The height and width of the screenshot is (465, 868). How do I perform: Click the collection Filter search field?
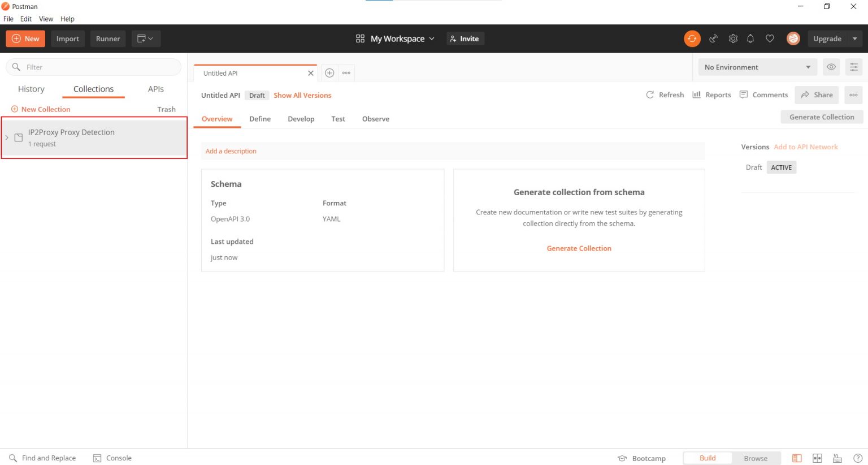(93, 67)
